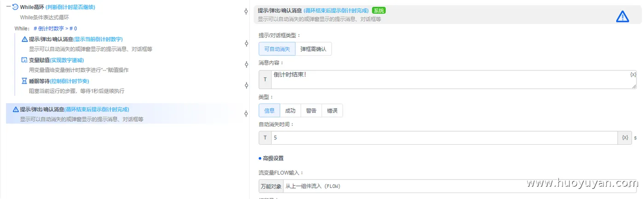Click warning icon of 显示当前倒计时数字 step
The height and width of the screenshot is (199, 644).
pos(25,39)
